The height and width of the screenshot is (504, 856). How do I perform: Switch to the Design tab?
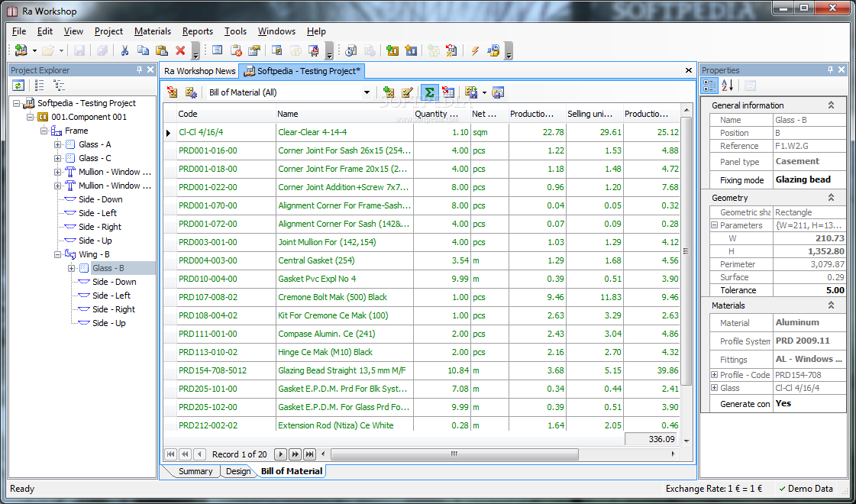(238, 471)
